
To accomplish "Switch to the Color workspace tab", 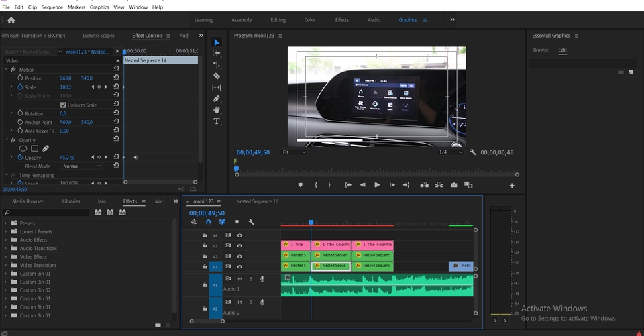I will pos(310,20).
